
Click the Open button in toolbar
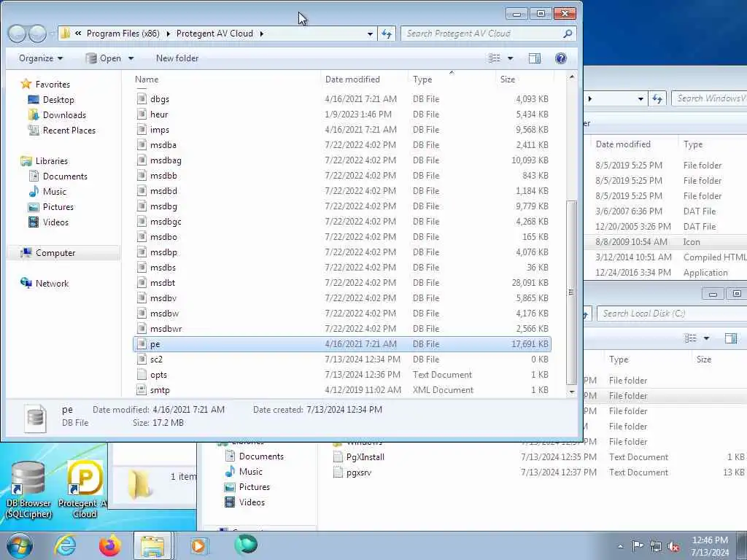(104, 58)
